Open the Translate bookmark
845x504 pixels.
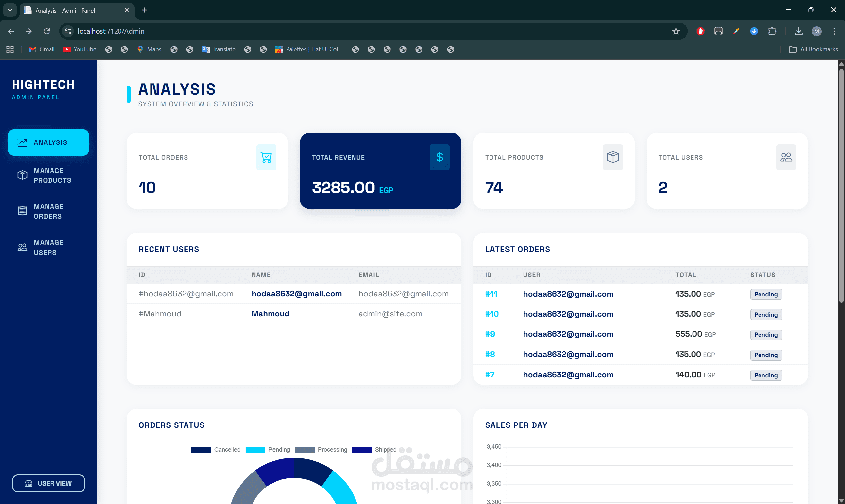219,49
